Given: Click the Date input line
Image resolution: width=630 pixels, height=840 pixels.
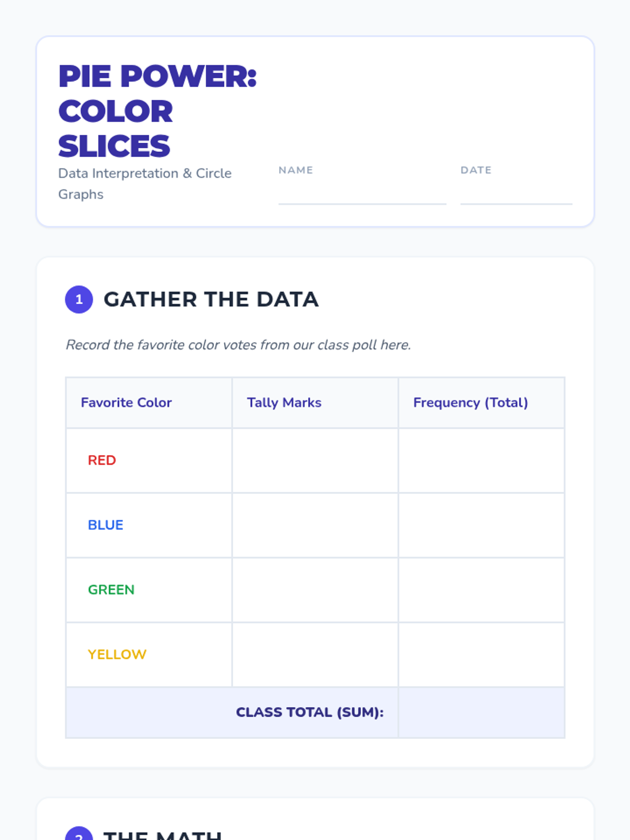Looking at the screenshot, I should pyautogui.click(x=516, y=194).
